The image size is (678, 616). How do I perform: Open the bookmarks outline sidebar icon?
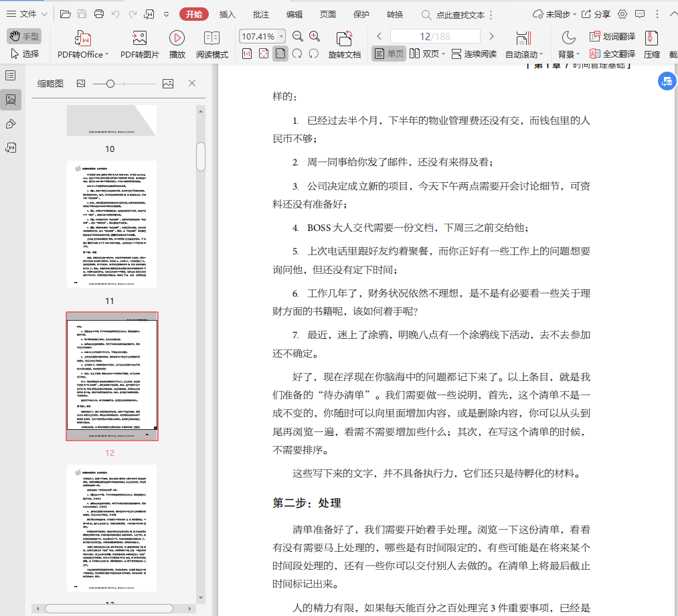(x=11, y=76)
